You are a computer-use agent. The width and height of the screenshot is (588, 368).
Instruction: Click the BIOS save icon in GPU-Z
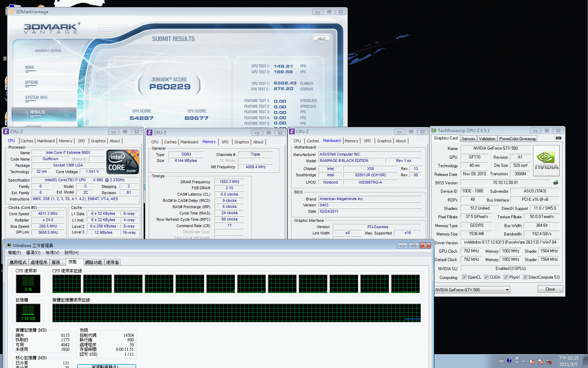555,183
